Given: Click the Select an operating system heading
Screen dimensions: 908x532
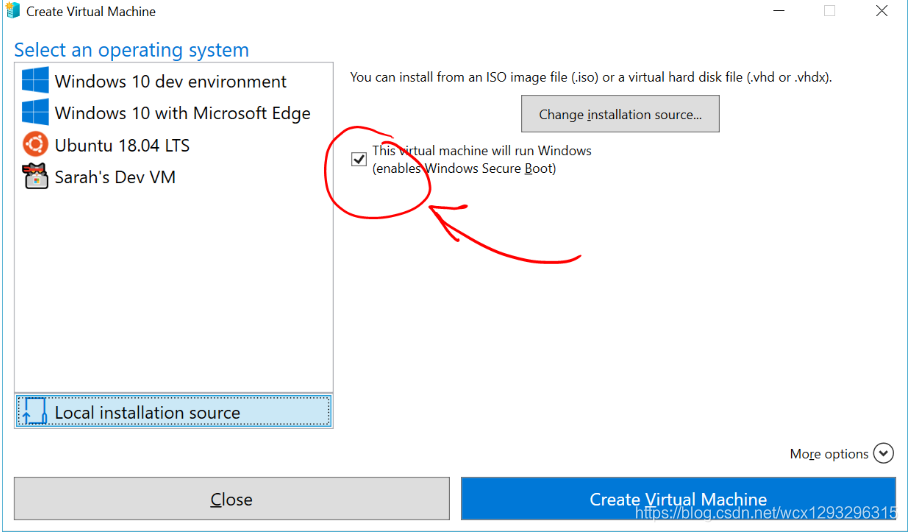Looking at the screenshot, I should coord(131,50).
